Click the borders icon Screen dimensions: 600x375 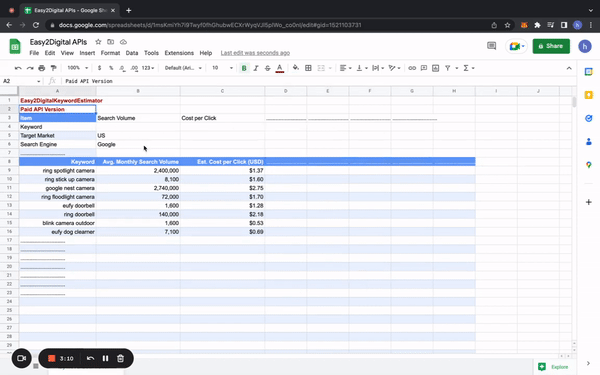coord(308,68)
